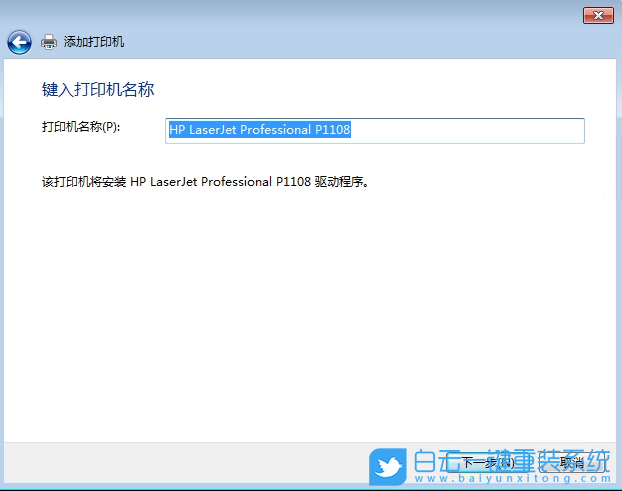Click the blue back arrow button
Image resolution: width=622 pixels, height=491 pixels.
[x=19, y=42]
